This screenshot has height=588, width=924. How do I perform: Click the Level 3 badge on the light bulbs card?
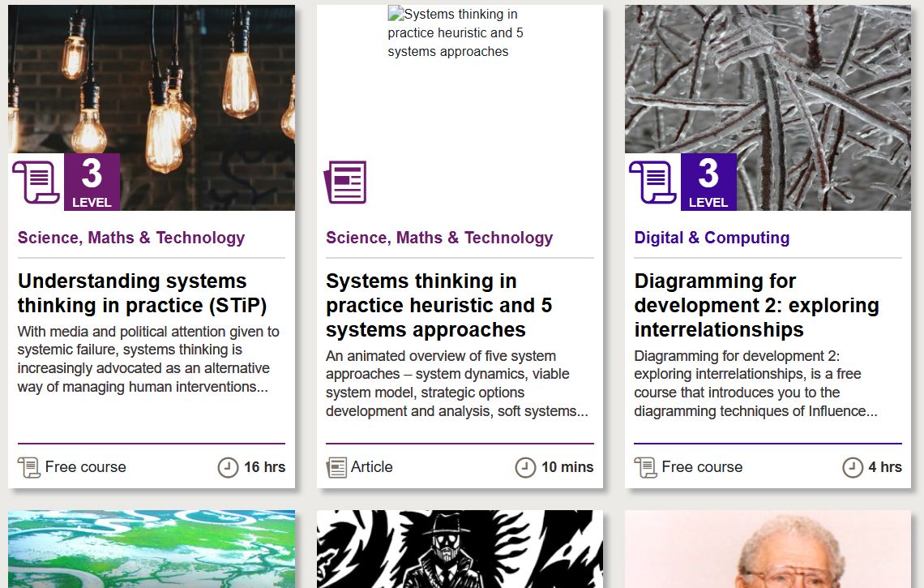click(92, 182)
